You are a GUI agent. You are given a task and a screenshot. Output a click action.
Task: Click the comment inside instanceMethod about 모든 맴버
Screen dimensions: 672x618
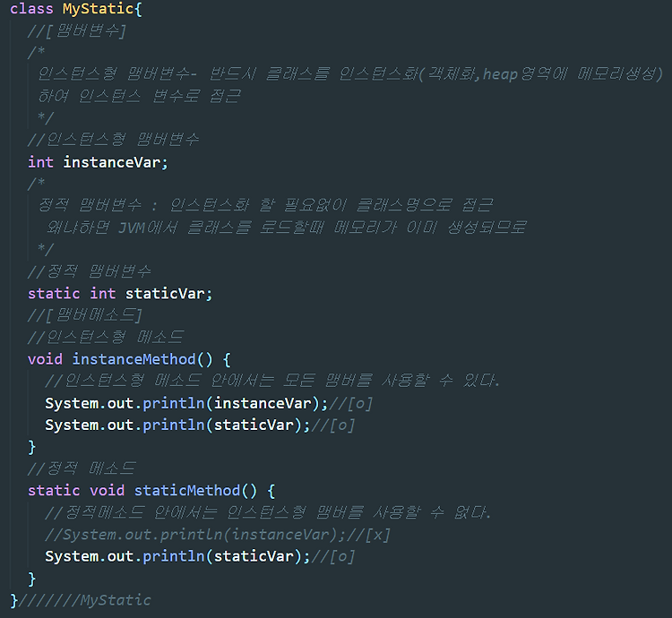click(272, 381)
